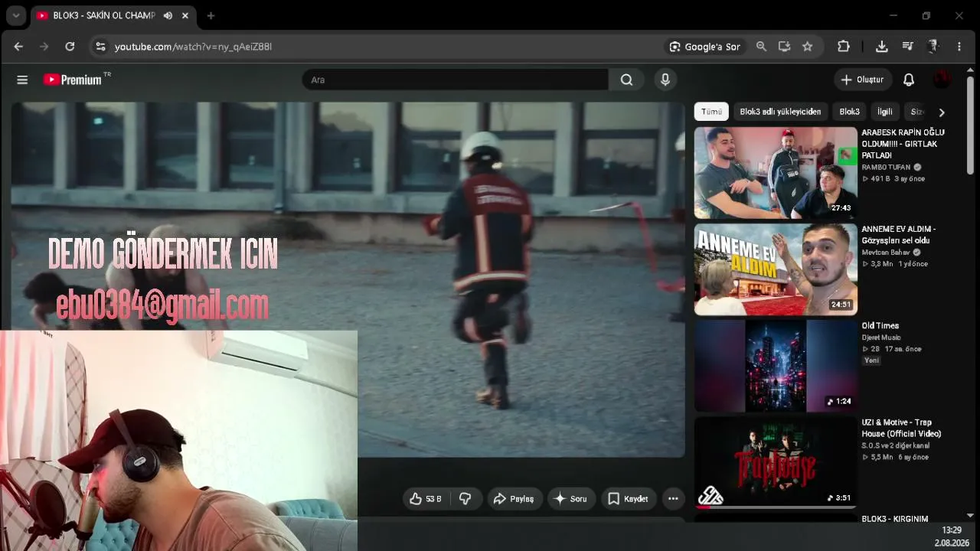Bookmark this page with the star icon

click(807, 47)
